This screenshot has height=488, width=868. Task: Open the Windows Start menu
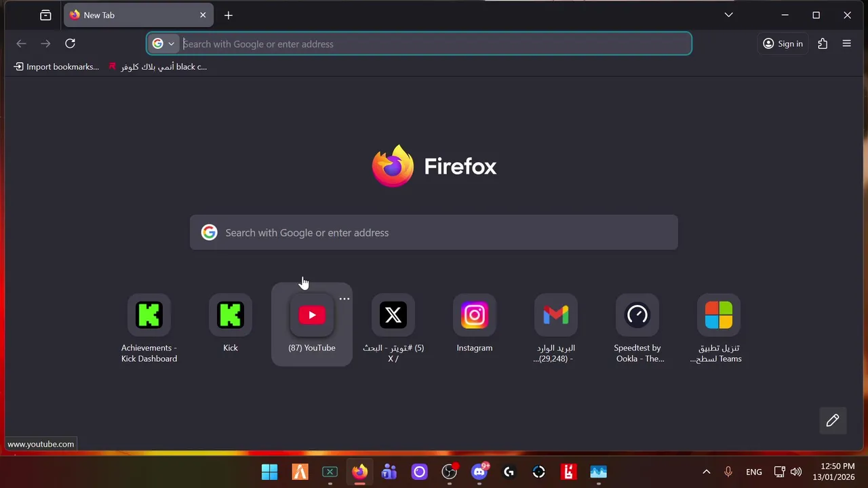coord(269,472)
